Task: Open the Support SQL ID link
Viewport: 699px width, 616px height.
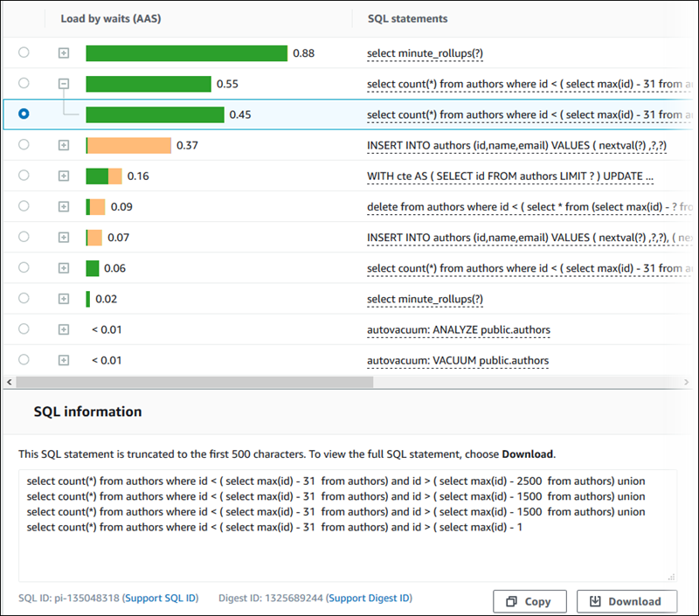Action: 160,598
